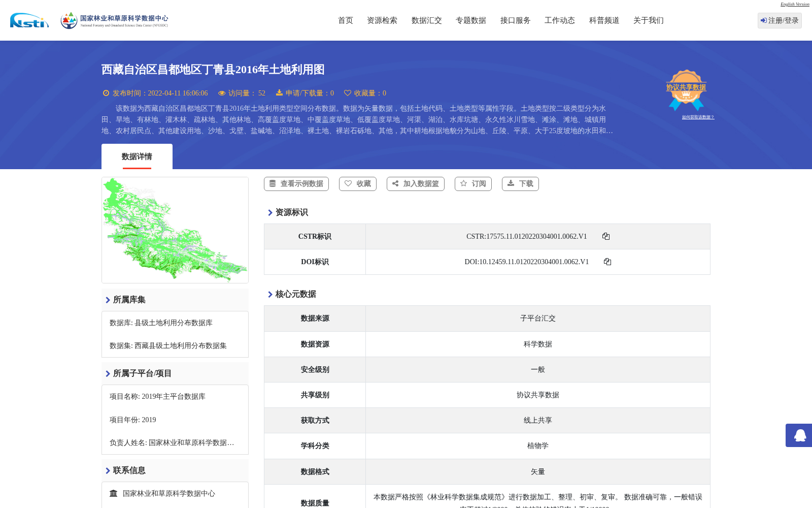
Task: Click the clock icon beside 发布时间
Action: [106, 93]
